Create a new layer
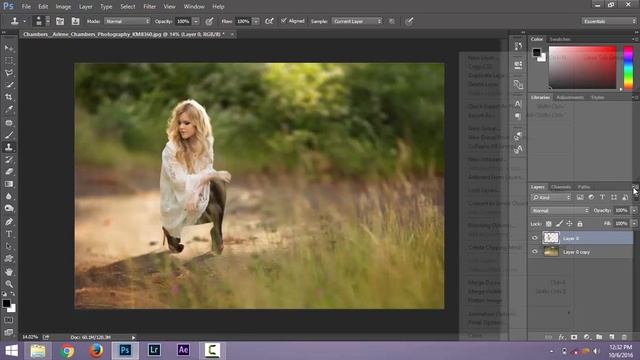The height and width of the screenshot is (360, 640). 611,337
